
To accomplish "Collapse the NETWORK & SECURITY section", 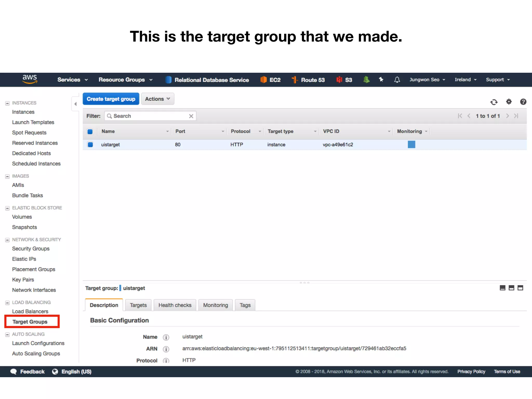I will click(x=8, y=240).
